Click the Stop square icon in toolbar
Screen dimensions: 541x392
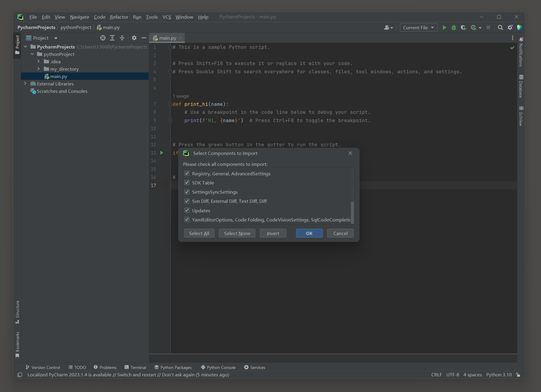[488, 27]
